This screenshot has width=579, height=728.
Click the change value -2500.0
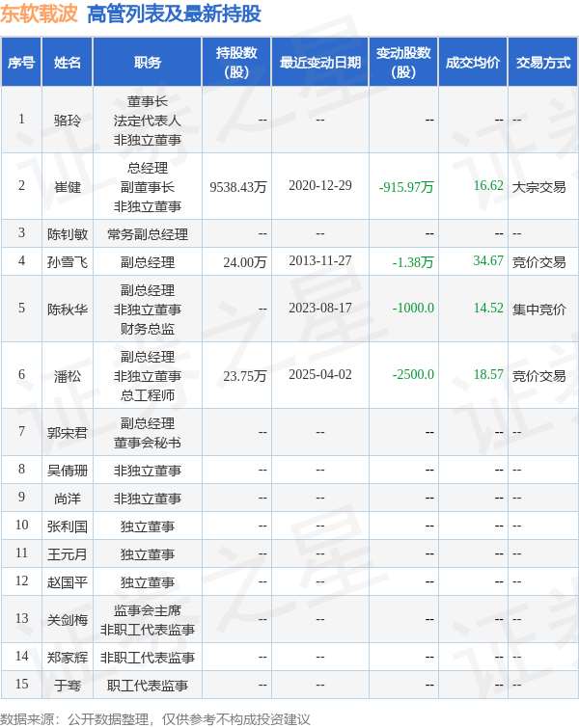(413, 374)
